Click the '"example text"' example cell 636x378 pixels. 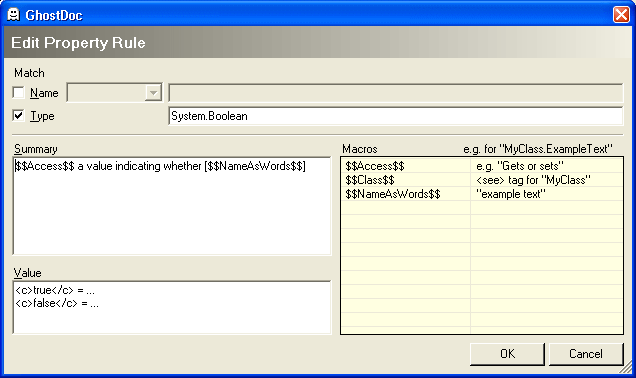pos(546,194)
